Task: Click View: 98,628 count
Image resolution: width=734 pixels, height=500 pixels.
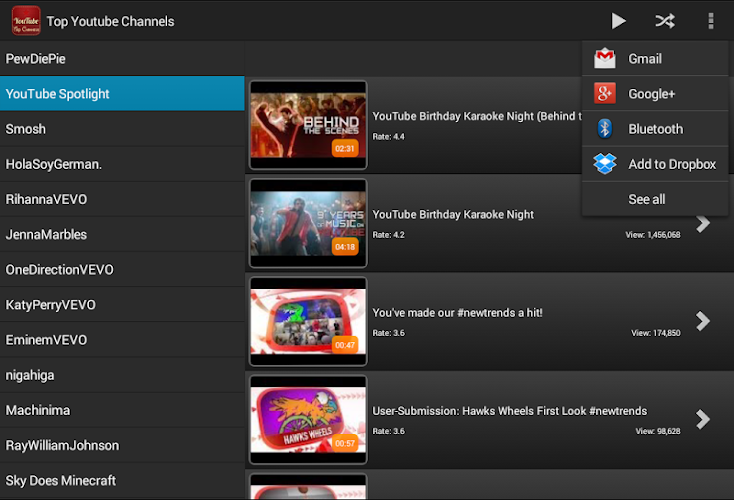Action: pyautogui.click(x=658, y=431)
